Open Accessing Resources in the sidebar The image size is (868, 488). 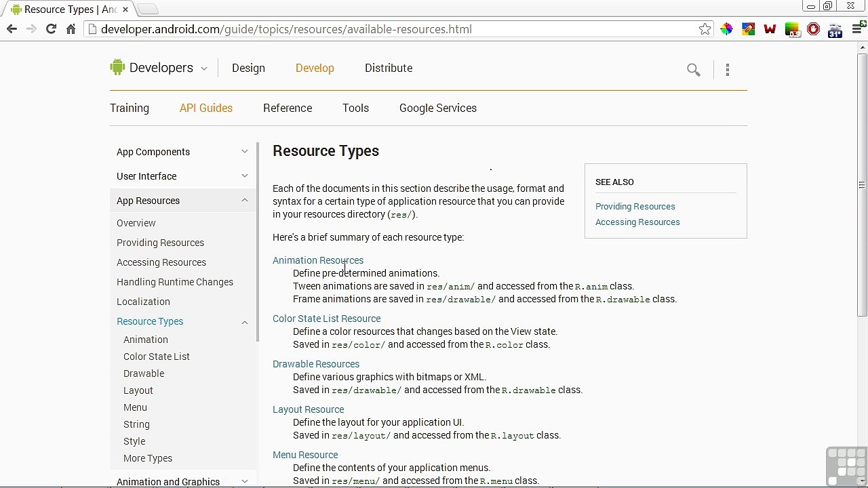(161, 262)
